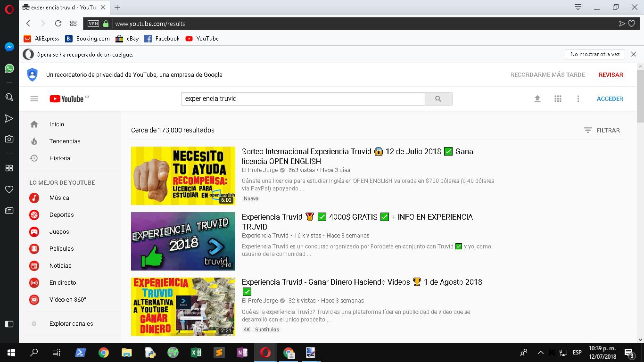Open 'Experiencia Truvid' channel with 16 k vistas
The image size is (644, 362).
click(265, 236)
